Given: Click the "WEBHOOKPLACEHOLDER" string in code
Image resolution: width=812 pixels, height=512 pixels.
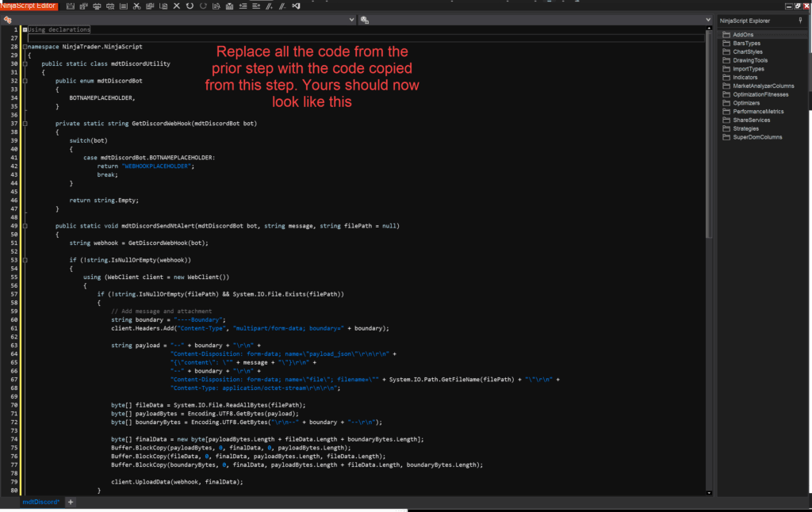Looking at the screenshot, I should click(156, 166).
